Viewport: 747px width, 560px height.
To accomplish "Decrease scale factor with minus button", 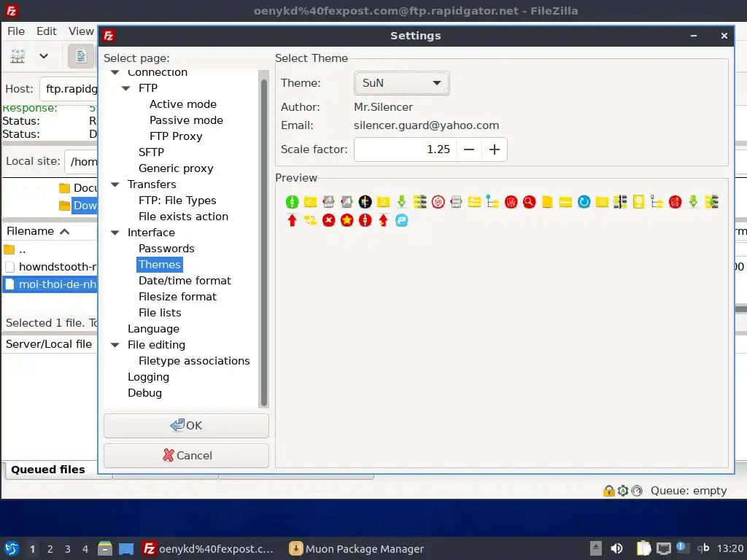I will (469, 149).
